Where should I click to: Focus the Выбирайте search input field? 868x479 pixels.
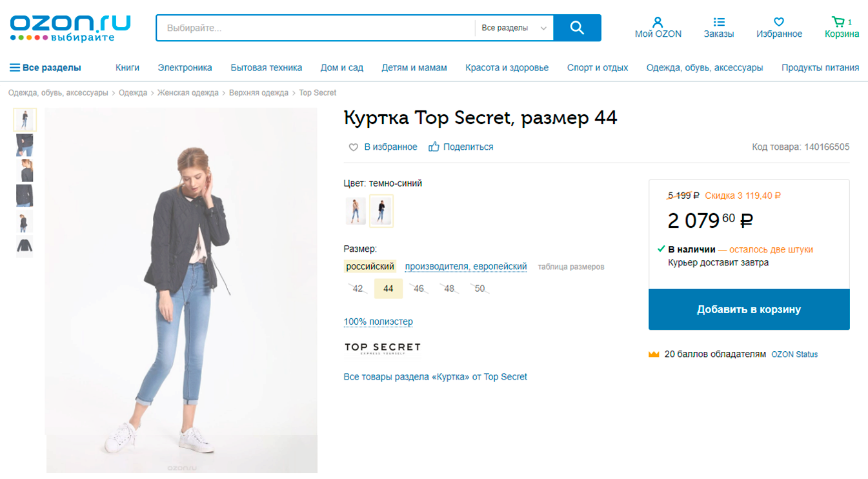316,28
